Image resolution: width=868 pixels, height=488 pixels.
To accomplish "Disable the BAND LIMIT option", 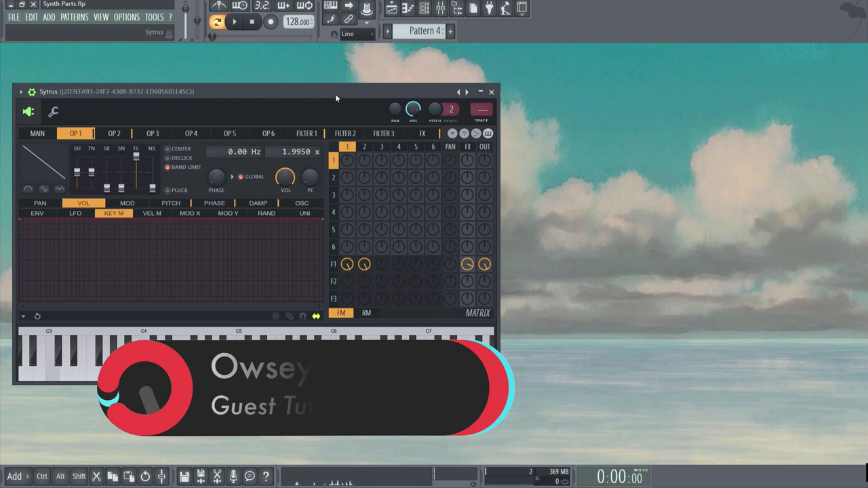I will tap(167, 167).
